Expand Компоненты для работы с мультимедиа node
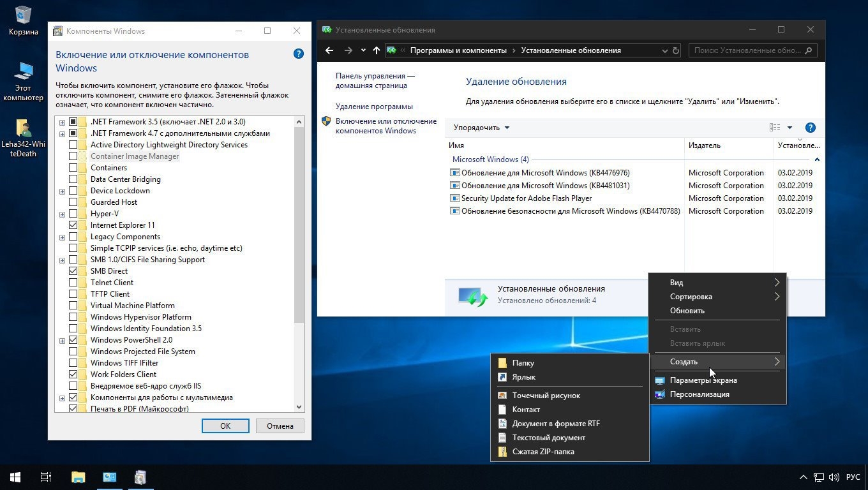Image resolution: width=868 pixels, height=490 pixels. (62, 398)
